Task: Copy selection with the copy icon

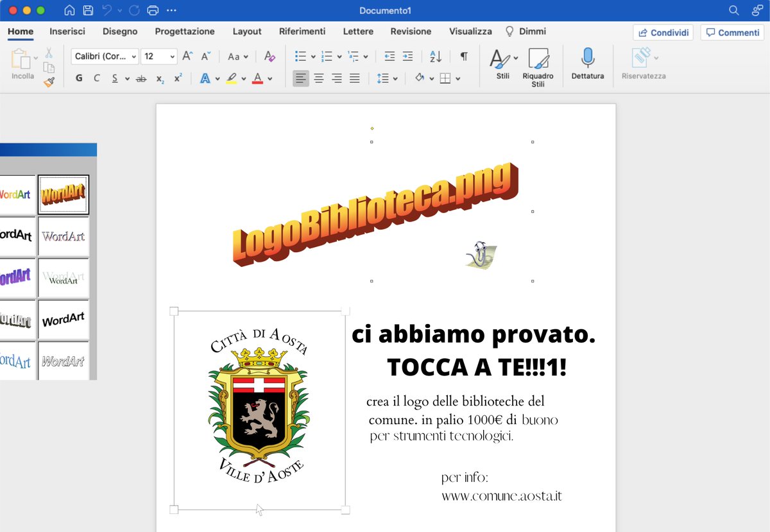Action: point(49,67)
